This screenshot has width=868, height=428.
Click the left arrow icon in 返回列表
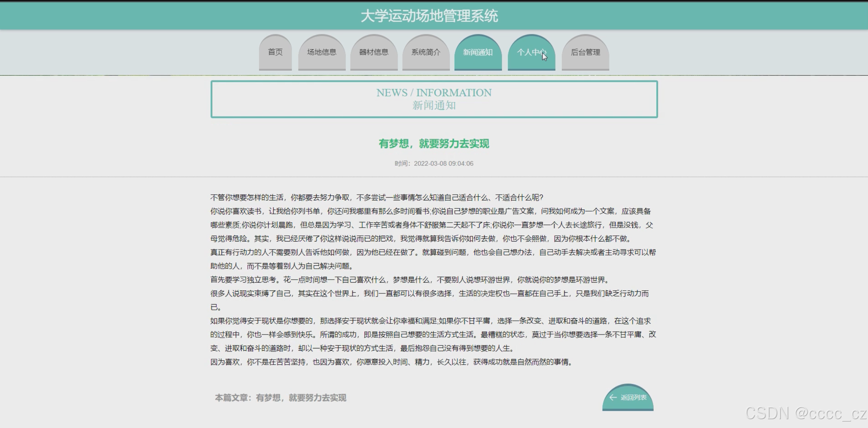[x=613, y=398]
